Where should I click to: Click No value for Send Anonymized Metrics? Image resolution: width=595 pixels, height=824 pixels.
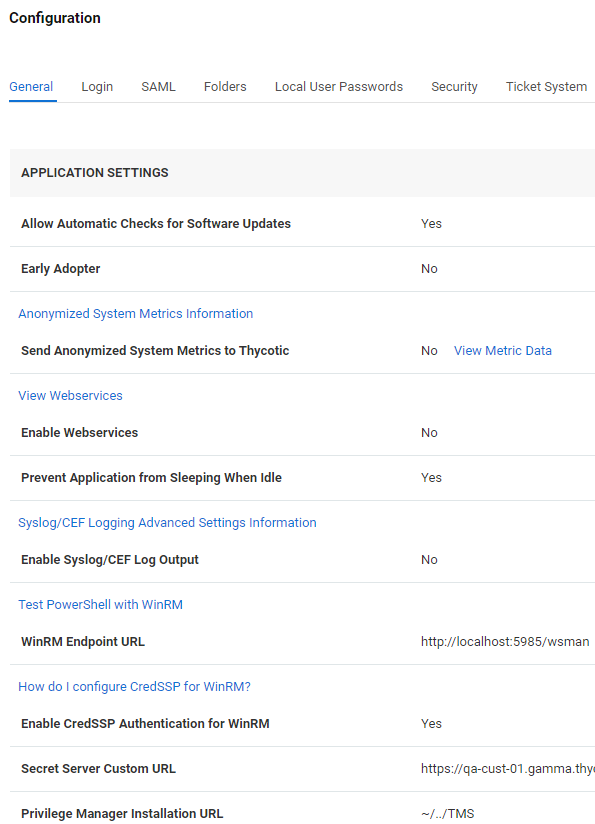point(429,351)
